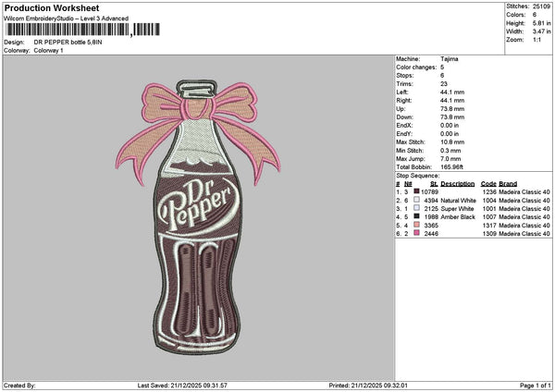
Task: Click the Wilcom EmbroideryStudio Level 3 Advanced text
Action: click(x=66, y=18)
